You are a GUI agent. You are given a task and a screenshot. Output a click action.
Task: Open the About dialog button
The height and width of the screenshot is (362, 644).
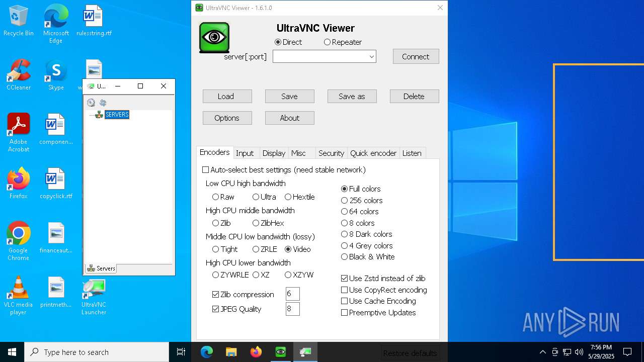click(289, 118)
